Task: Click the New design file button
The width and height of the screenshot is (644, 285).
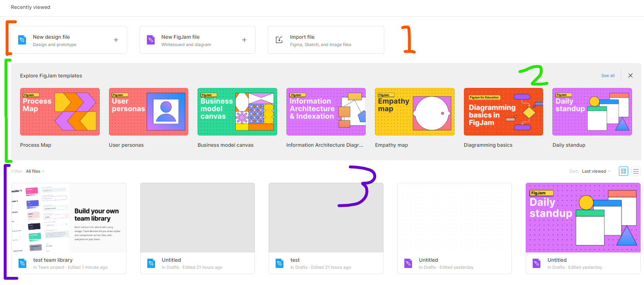Action: (69, 40)
